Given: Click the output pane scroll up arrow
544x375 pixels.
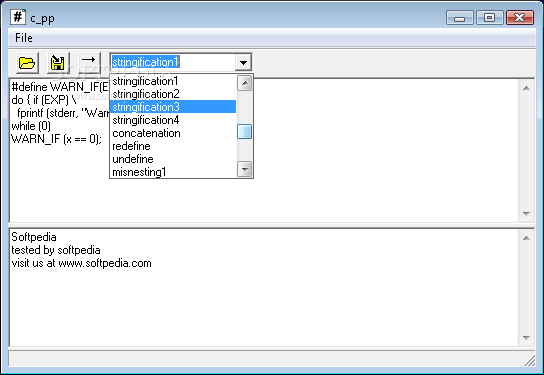Looking at the screenshot, I should 526,238.
